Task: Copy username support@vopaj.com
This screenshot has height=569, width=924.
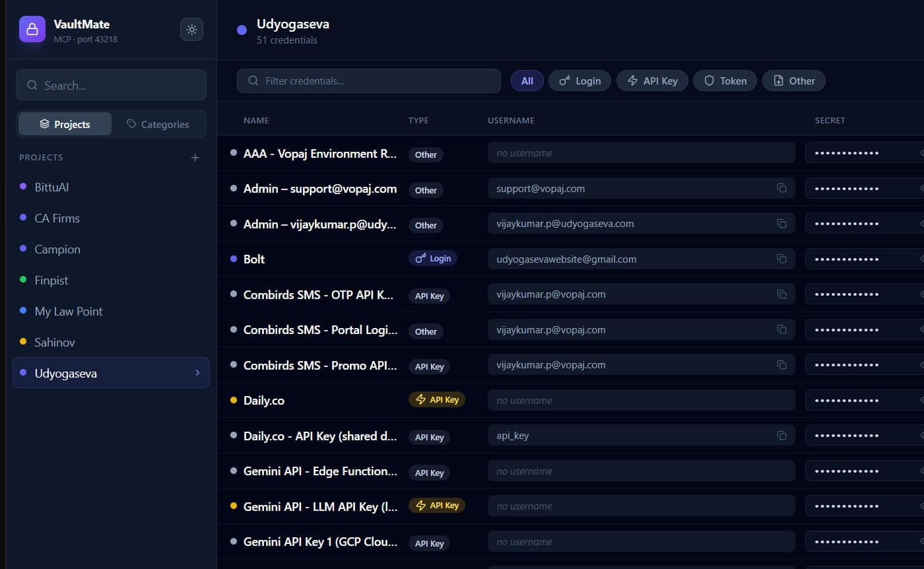Action: tap(781, 188)
